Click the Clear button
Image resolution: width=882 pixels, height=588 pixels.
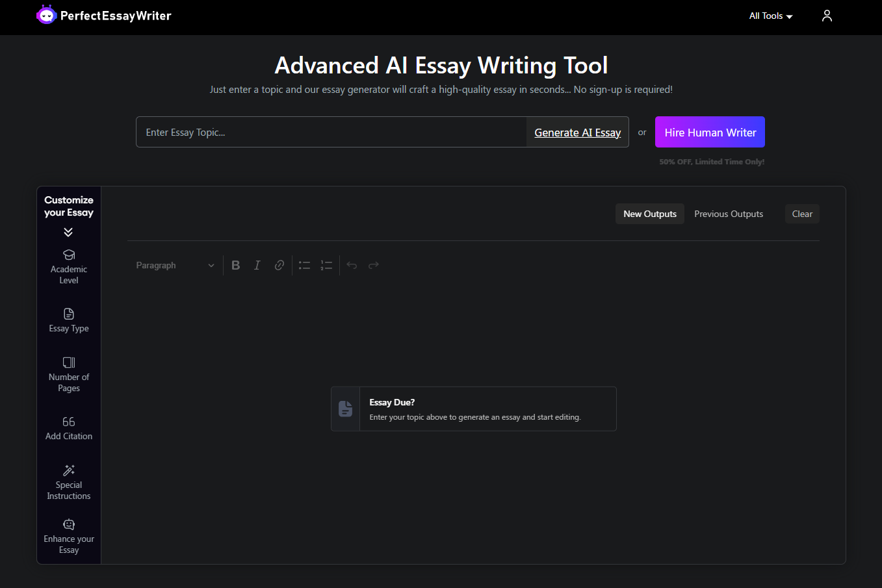[802, 214]
